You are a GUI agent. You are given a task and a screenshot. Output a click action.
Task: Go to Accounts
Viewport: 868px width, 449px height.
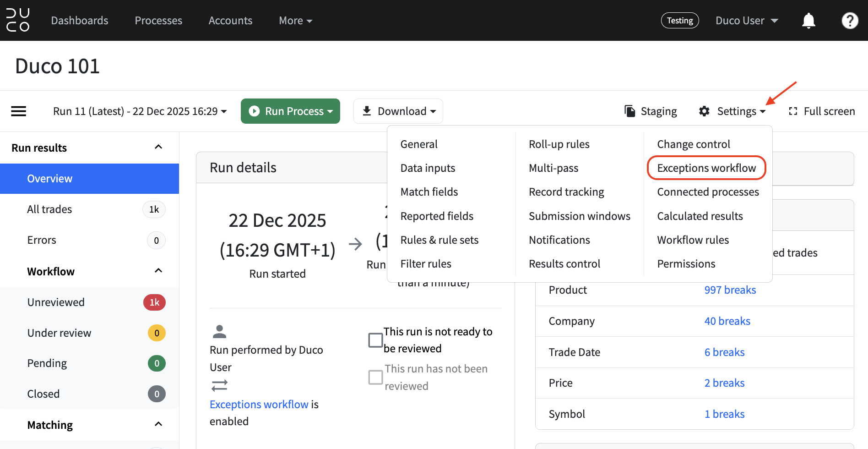point(230,21)
